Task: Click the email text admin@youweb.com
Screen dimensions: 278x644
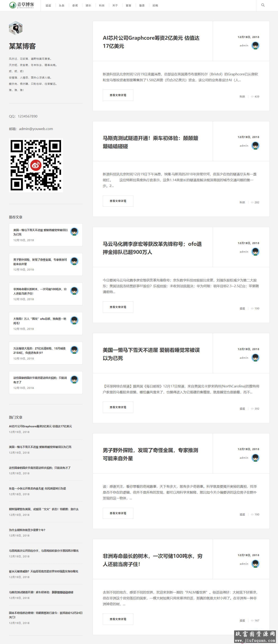Action: point(36,129)
